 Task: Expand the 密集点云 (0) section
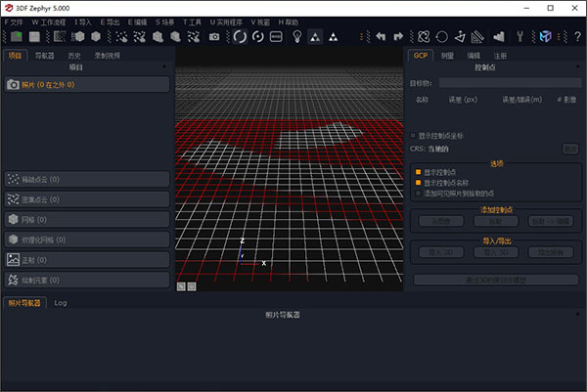tap(87, 199)
